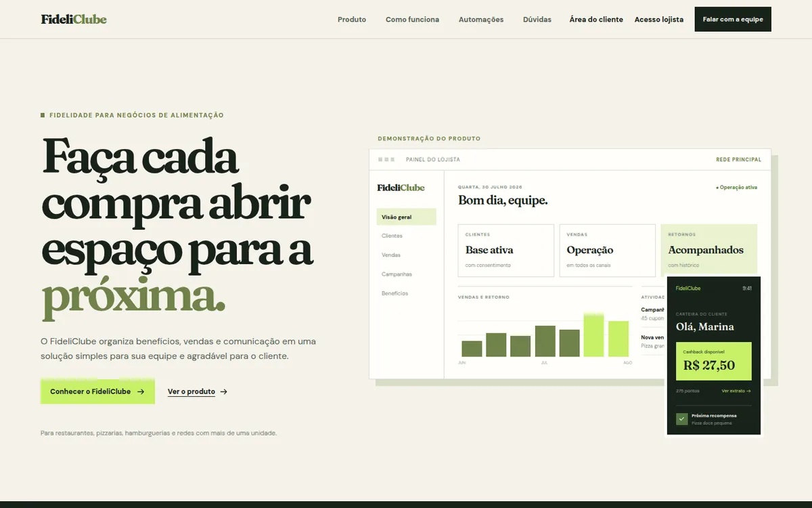Screen dimensions: 812x508
Task: Select Benefícios in the demo sidebar
Action: (x=395, y=293)
